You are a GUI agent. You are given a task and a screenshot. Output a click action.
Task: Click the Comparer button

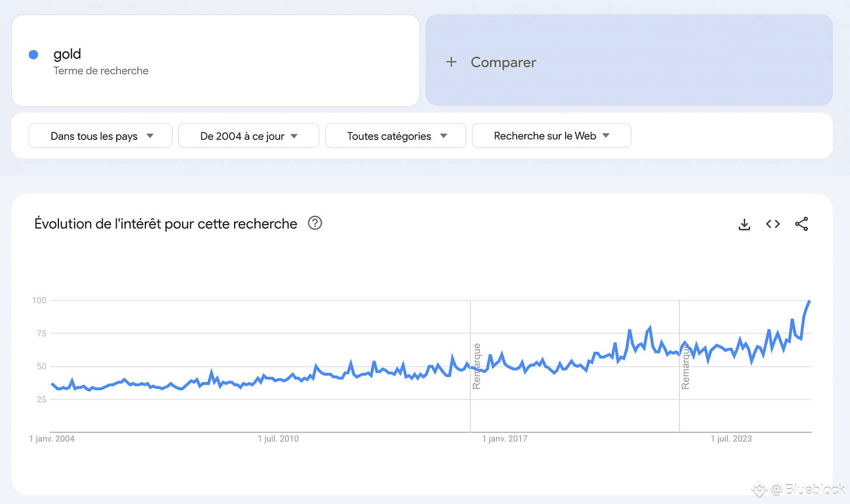tap(629, 60)
